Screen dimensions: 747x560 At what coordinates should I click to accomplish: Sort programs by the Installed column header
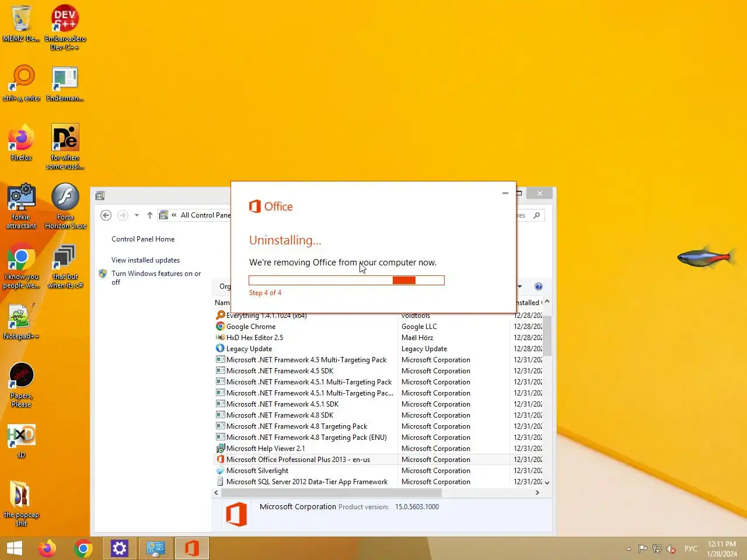click(528, 303)
